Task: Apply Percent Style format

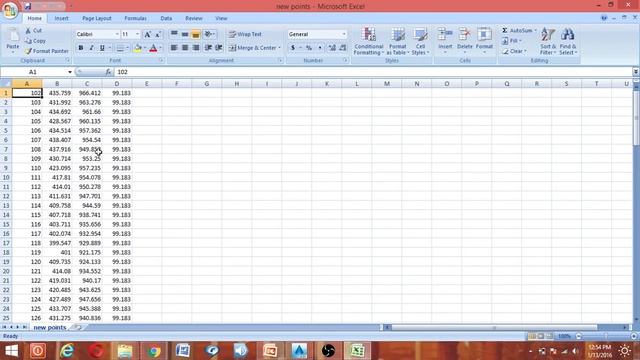Action: click(309, 48)
